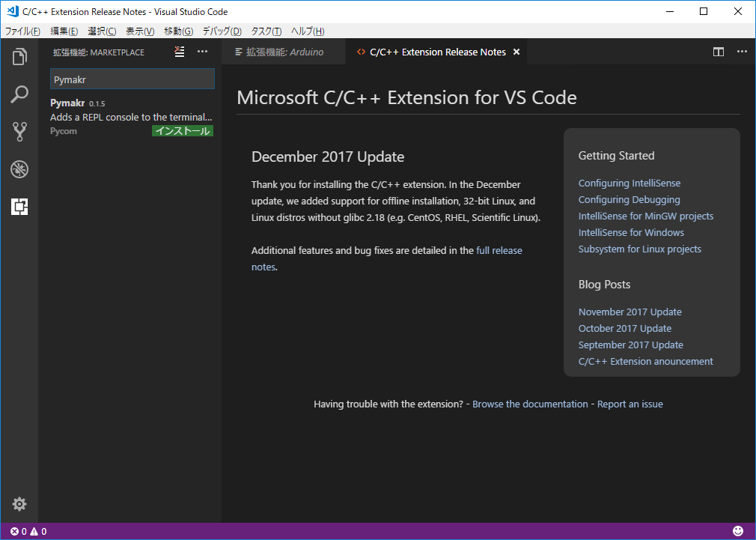Image resolution: width=756 pixels, height=540 pixels.
Task: Open Configuring IntelliSense link
Action: pyautogui.click(x=630, y=183)
